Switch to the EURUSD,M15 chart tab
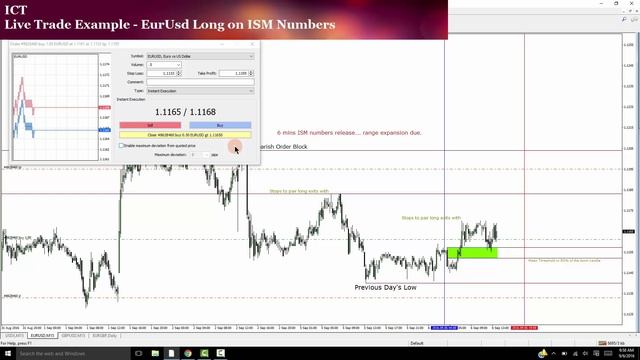640x360 pixels. tap(42, 336)
